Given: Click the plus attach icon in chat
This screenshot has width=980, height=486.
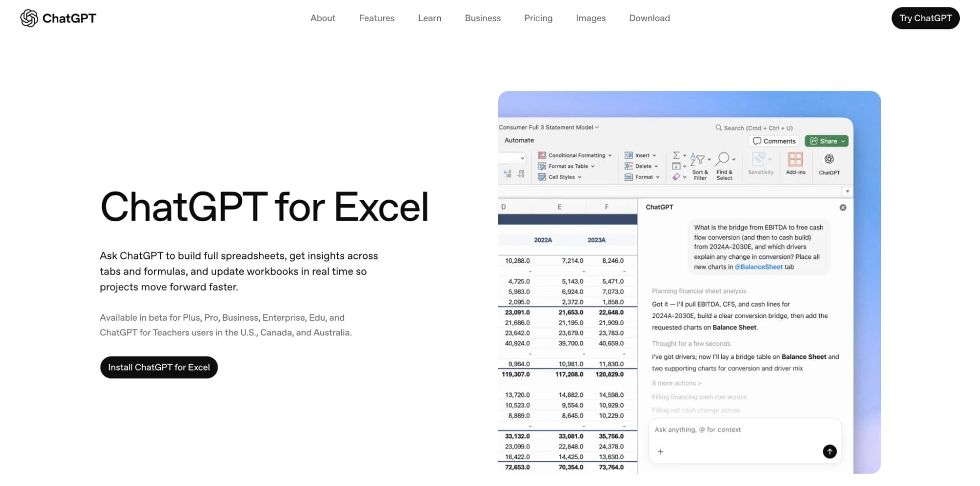Looking at the screenshot, I should point(660,452).
